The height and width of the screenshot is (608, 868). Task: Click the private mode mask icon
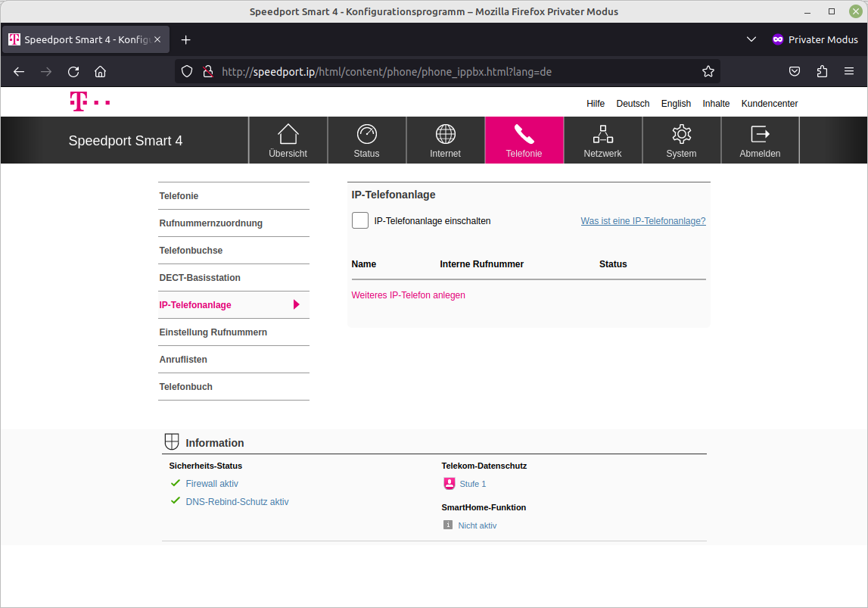(x=778, y=39)
